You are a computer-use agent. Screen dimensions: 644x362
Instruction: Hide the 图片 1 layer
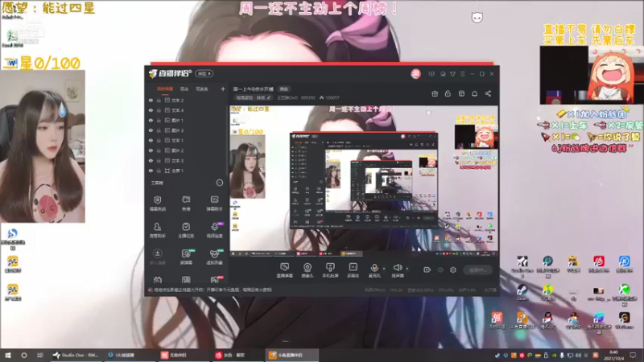pyautogui.click(x=151, y=120)
